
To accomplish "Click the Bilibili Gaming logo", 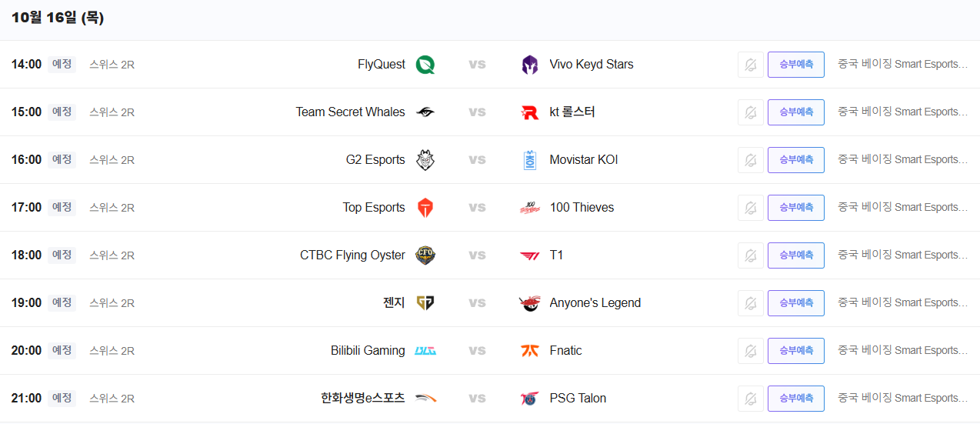I will [425, 351].
